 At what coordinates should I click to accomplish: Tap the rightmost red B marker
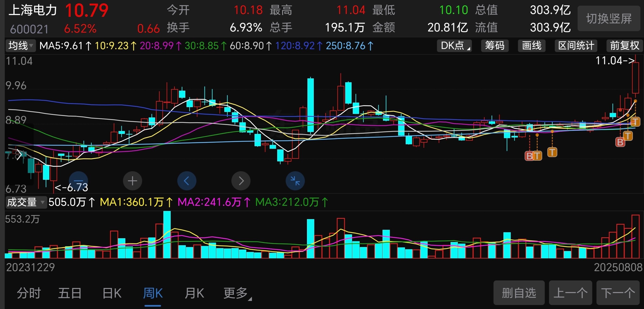pyautogui.click(x=620, y=142)
